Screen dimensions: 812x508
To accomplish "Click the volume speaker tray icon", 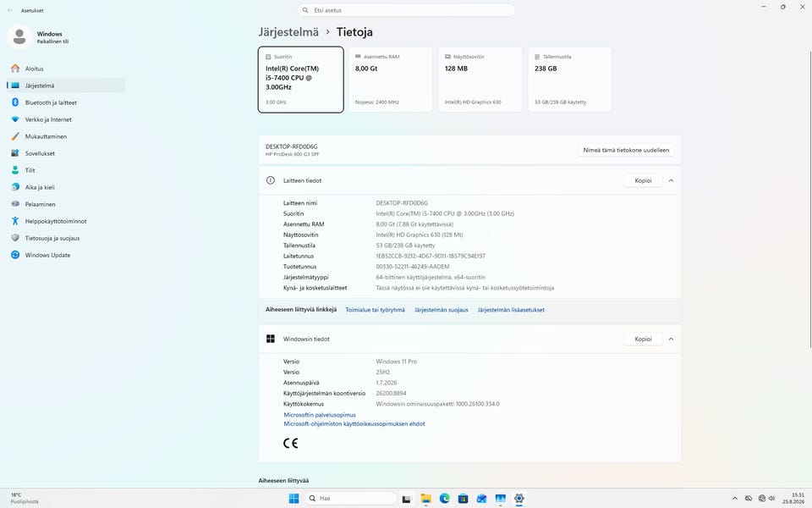I will click(x=771, y=499).
